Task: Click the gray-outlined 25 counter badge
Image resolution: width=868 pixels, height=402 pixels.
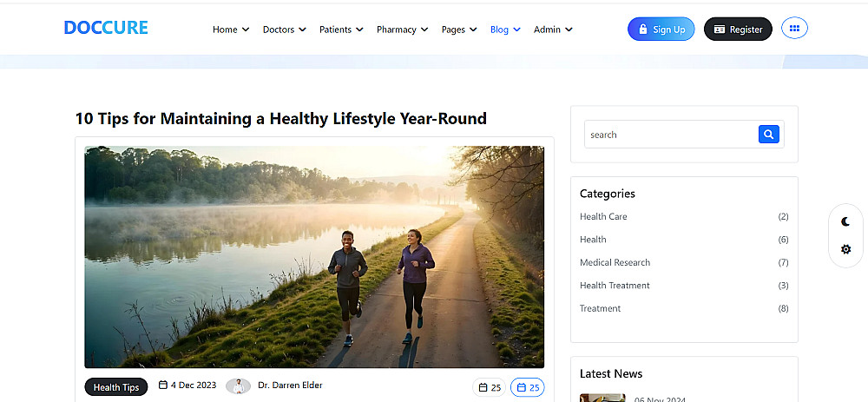Action: pyautogui.click(x=490, y=387)
